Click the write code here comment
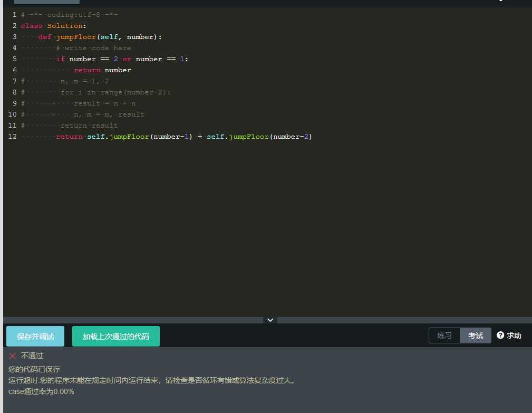The image size is (532, 413). 94,48
